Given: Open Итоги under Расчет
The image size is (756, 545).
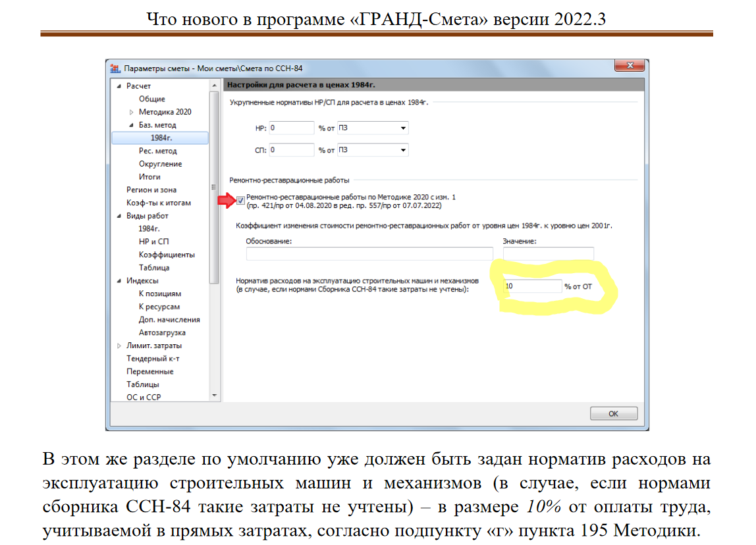Looking at the screenshot, I should click(149, 177).
